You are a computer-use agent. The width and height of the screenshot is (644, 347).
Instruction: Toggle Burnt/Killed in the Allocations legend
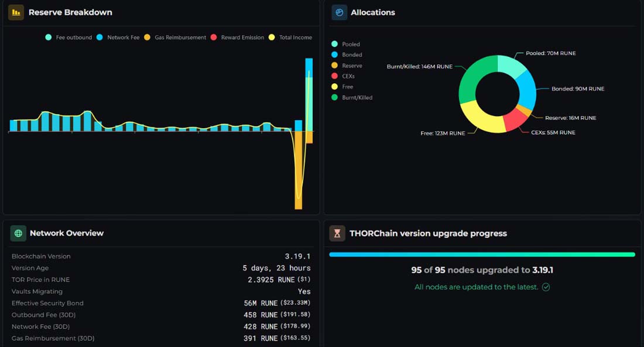coord(352,97)
